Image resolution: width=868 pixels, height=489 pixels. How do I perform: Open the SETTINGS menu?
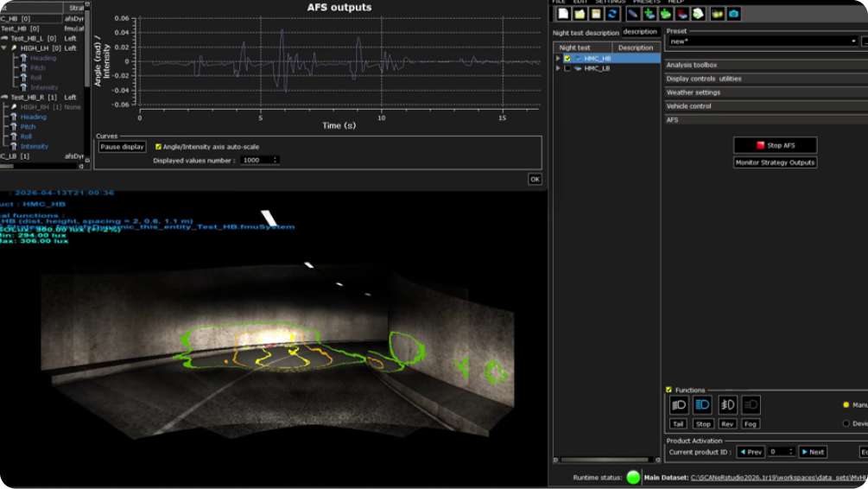(x=611, y=3)
